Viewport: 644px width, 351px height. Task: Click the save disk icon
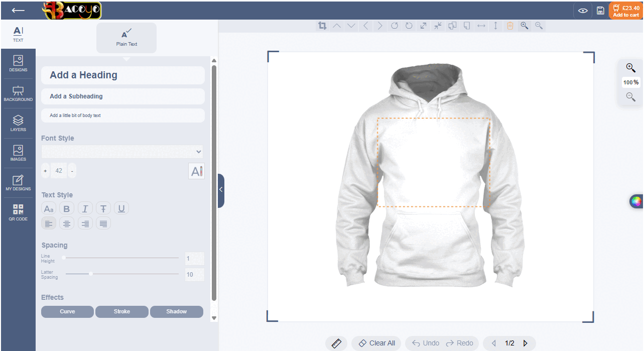[600, 11]
